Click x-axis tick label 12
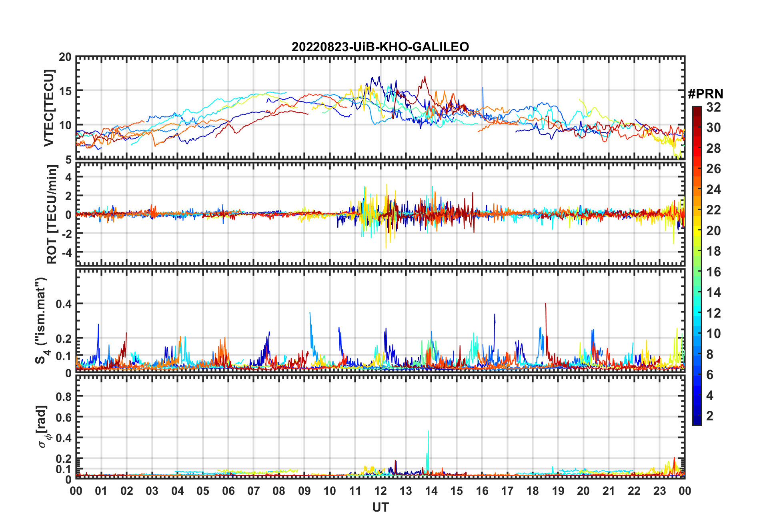 pyautogui.click(x=380, y=491)
